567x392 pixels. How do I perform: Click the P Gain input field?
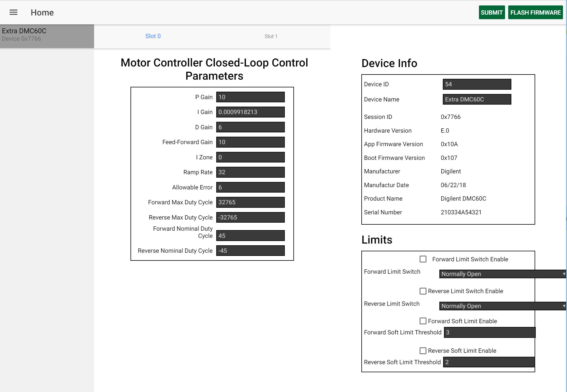pos(250,97)
